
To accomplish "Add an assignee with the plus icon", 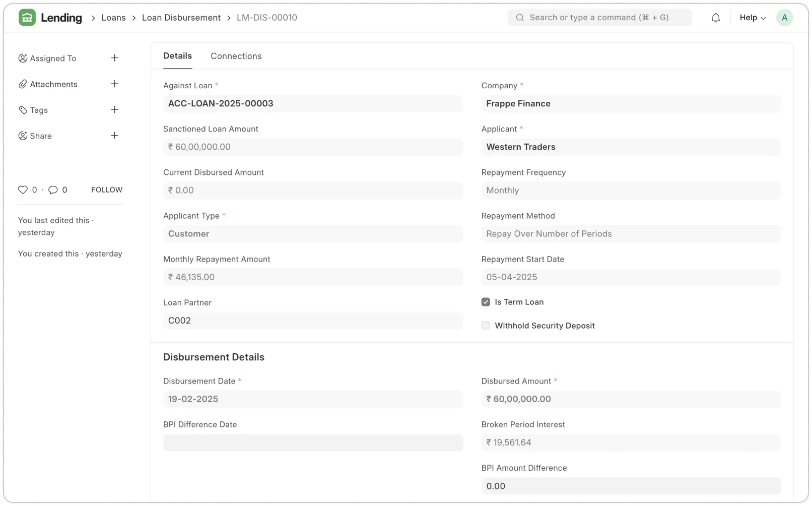I will pyautogui.click(x=115, y=58).
